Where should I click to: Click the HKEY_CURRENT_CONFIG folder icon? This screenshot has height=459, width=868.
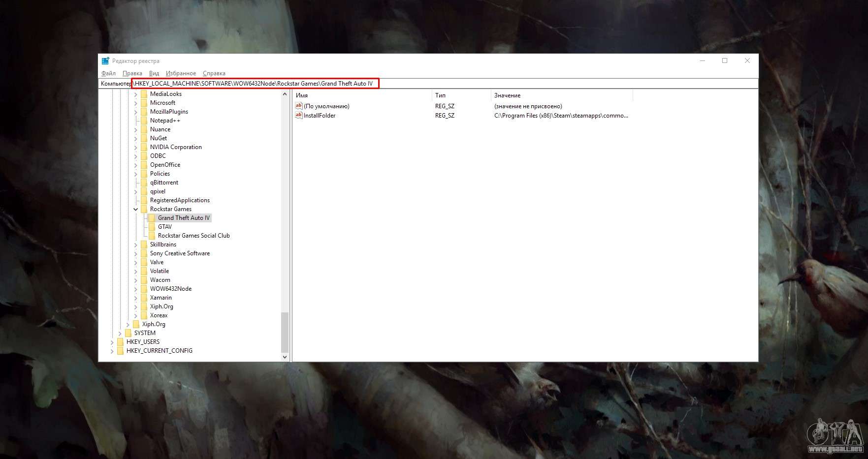[x=120, y=351]
